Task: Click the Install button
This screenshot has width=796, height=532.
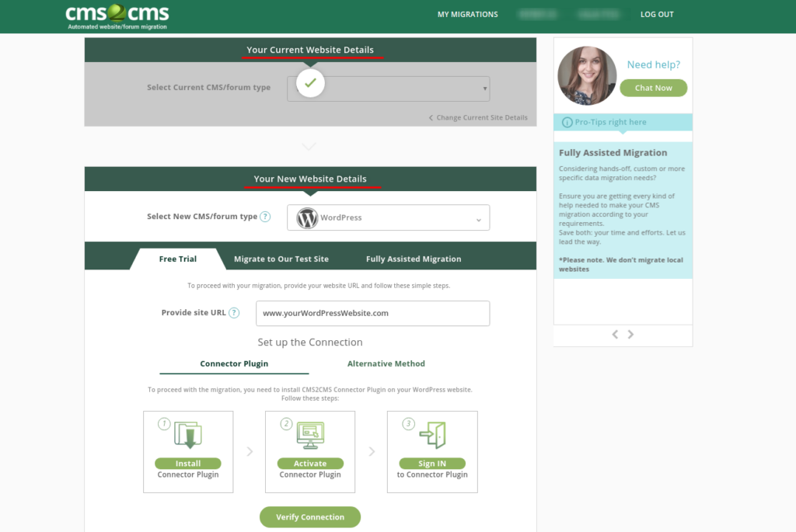Action: click(188, 464)
